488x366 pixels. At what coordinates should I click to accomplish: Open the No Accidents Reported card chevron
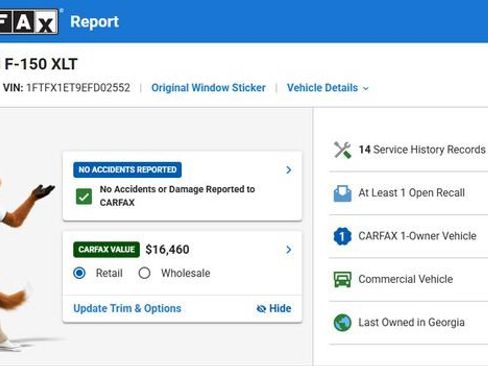(289, 170)
